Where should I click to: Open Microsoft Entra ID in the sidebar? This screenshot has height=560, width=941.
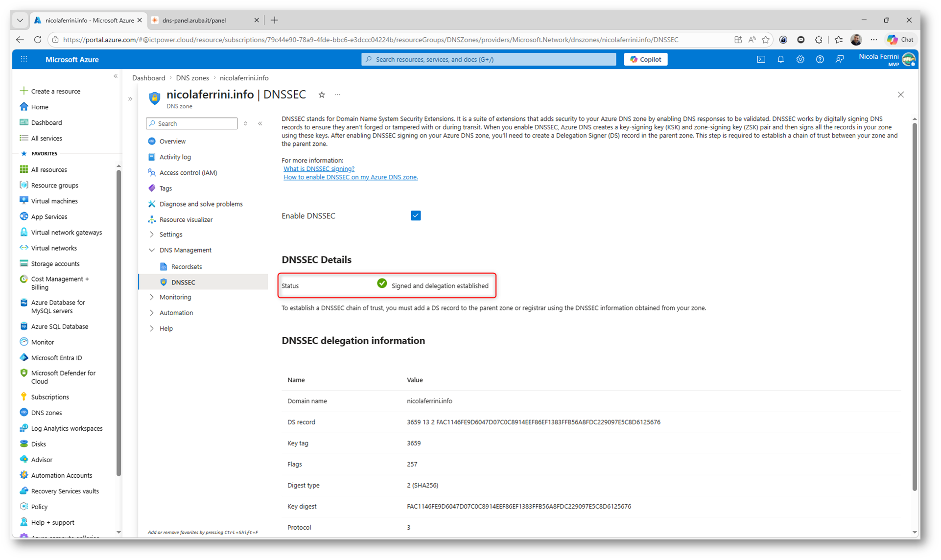coord(56,358)
